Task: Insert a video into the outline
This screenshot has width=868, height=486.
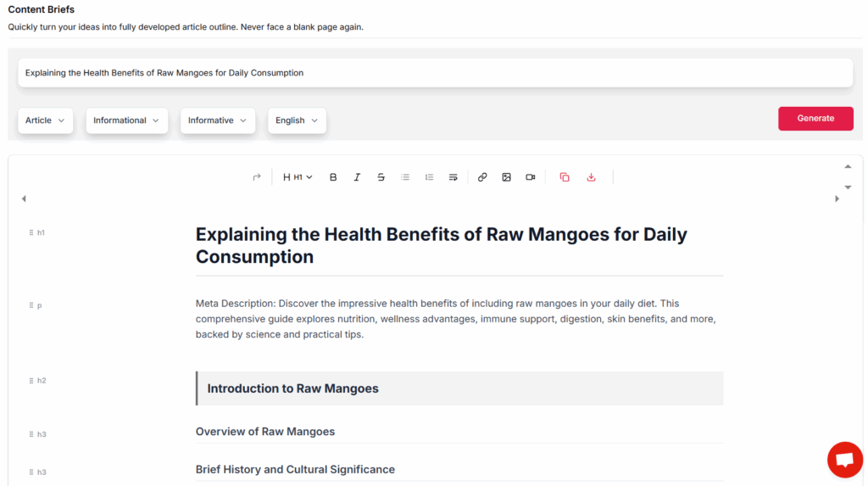Action: click(531, 177)
